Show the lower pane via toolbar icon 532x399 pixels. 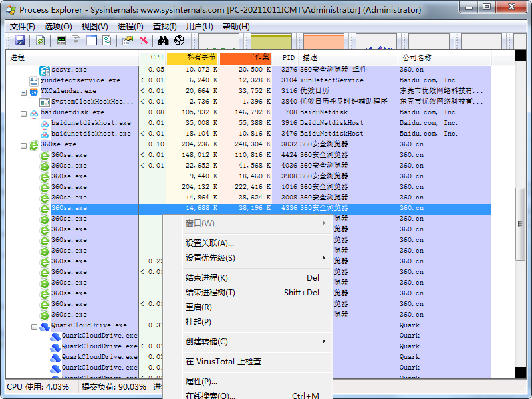click(x=92, y=41)
